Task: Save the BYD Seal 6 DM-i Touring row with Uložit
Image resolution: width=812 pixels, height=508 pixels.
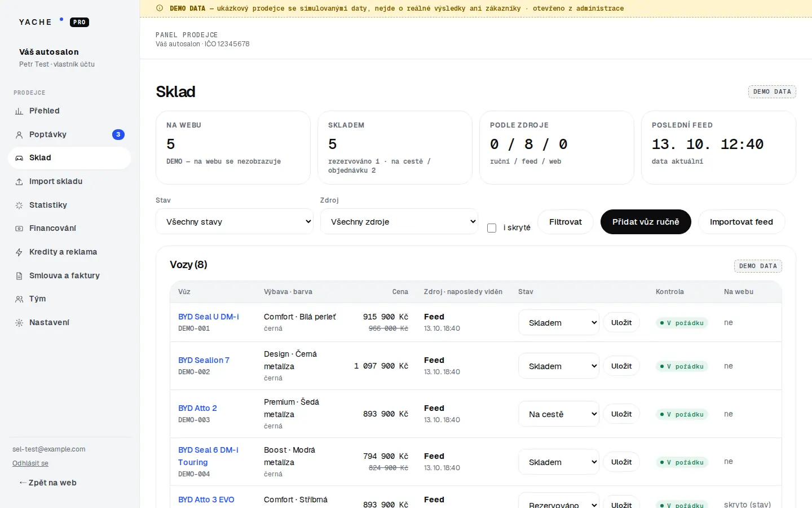Action: 621,462
